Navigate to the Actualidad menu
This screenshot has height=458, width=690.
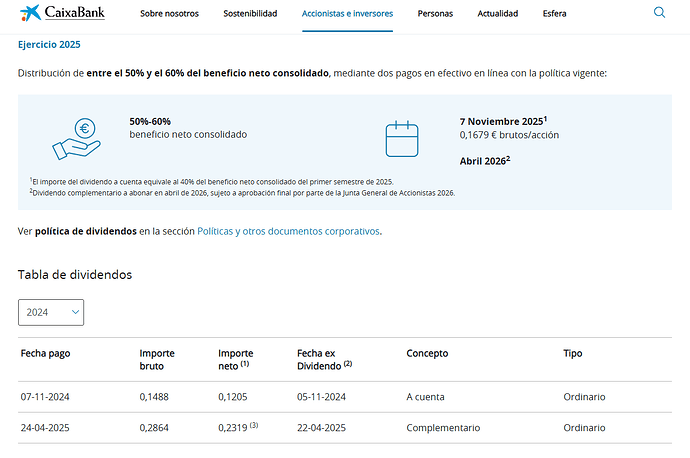(x=497, y=14)
